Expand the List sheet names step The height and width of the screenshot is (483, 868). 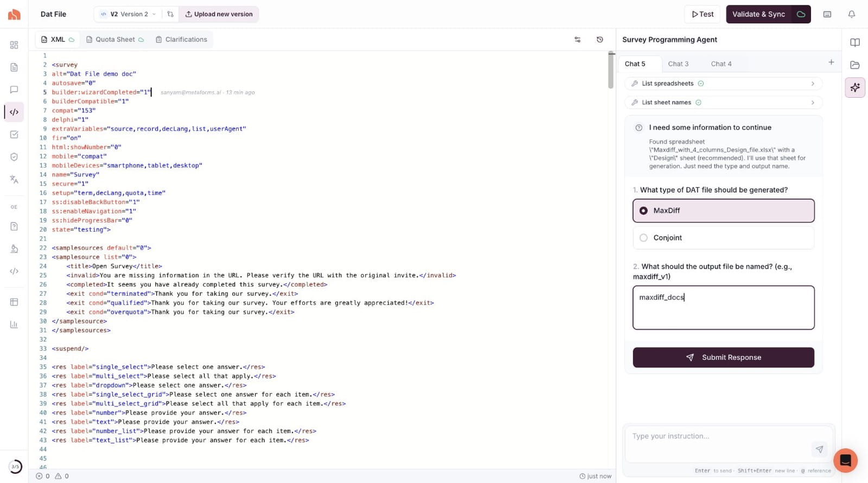pos(723,103)
